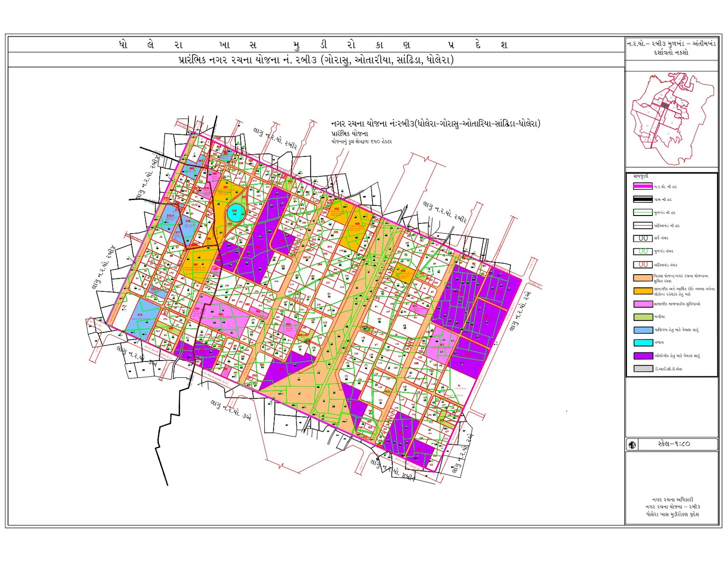
Task: Click the legend label 'અંતિમખંડ ની હદ'
Action: click(666, 226)
